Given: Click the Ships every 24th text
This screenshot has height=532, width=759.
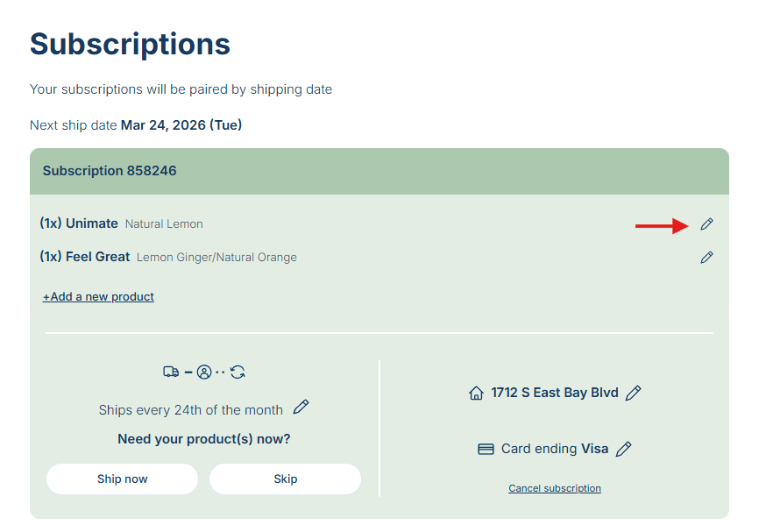Looking at the screenshot, I should (191, 410).
